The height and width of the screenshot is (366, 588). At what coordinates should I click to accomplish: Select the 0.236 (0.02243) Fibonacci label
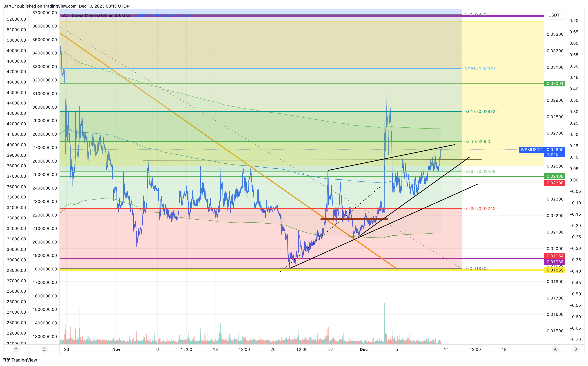coord(480,209)
